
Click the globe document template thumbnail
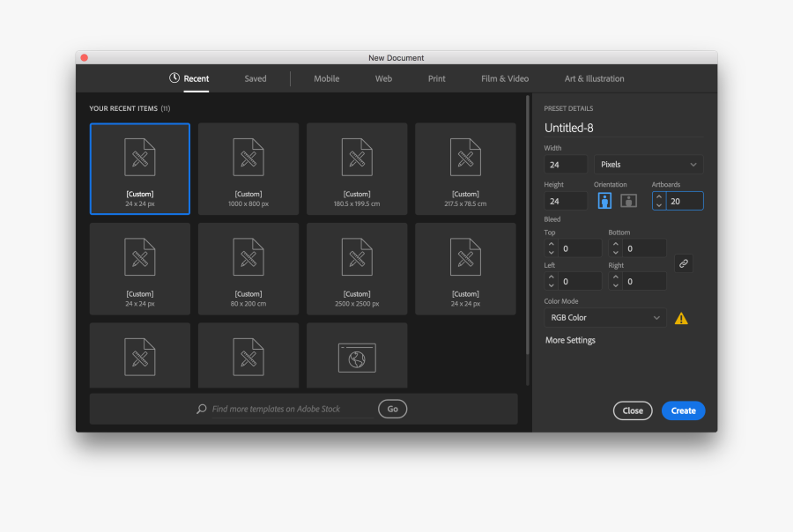(356, 355)
